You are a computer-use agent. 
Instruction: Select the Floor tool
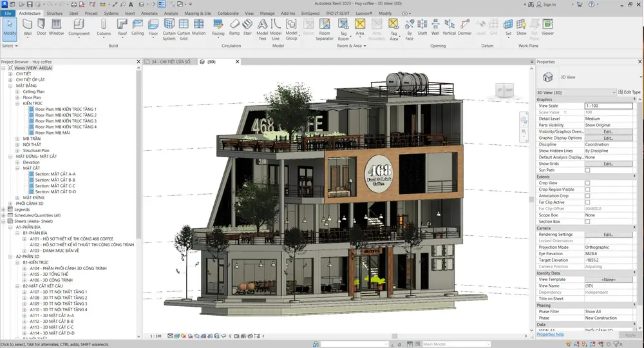point(153,28)
